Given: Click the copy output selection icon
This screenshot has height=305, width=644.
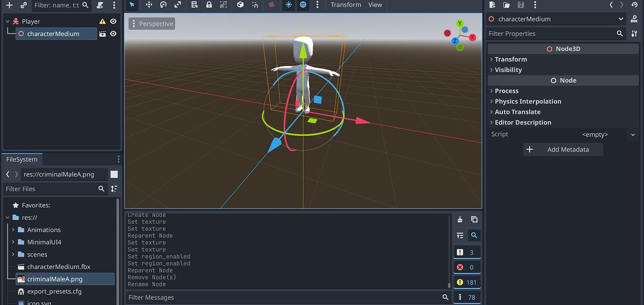Looking at the screenshot, I should [474, 219].
